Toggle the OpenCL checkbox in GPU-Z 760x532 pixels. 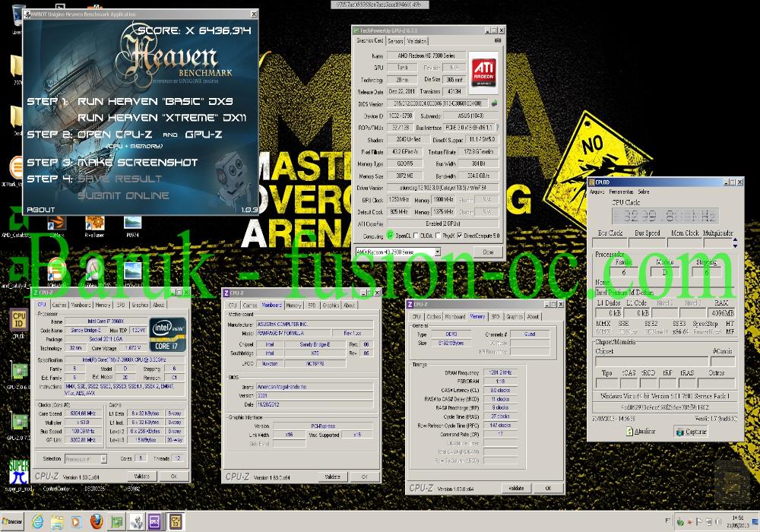coord(390,236)
